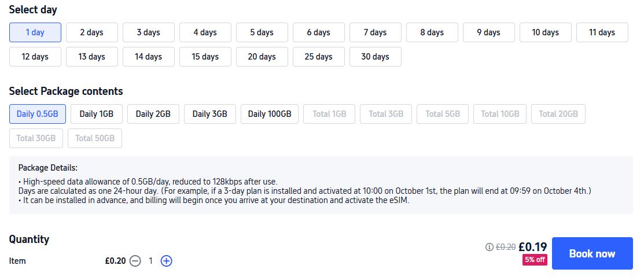Select the 12 days option

[35, 57]
